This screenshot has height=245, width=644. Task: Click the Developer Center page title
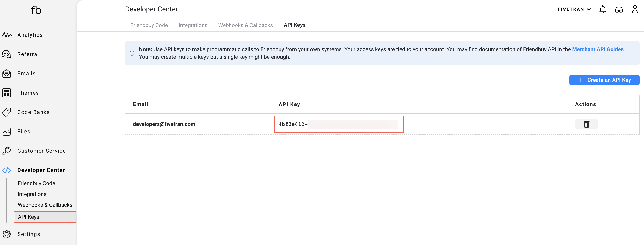point(152,9)
